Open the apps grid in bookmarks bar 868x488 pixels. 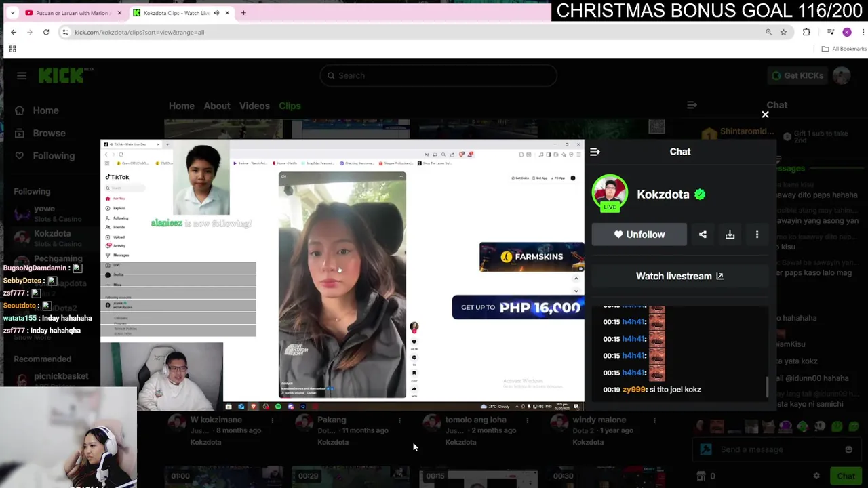(12, 49)
